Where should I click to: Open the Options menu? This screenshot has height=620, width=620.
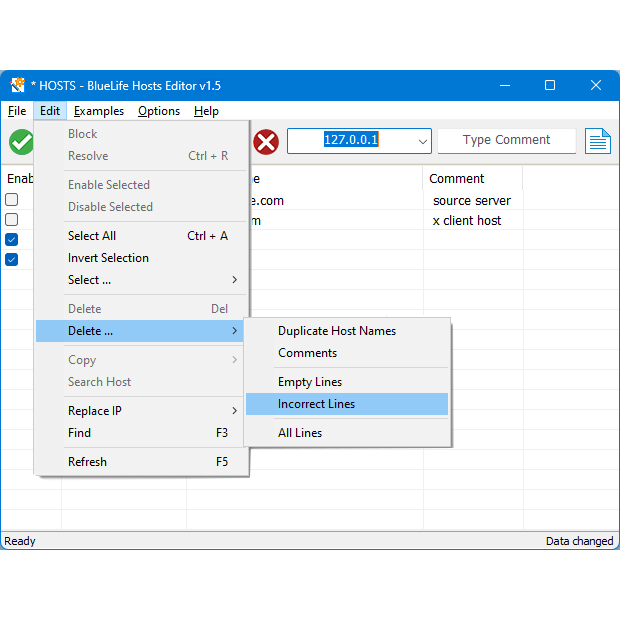pos(159,111)
